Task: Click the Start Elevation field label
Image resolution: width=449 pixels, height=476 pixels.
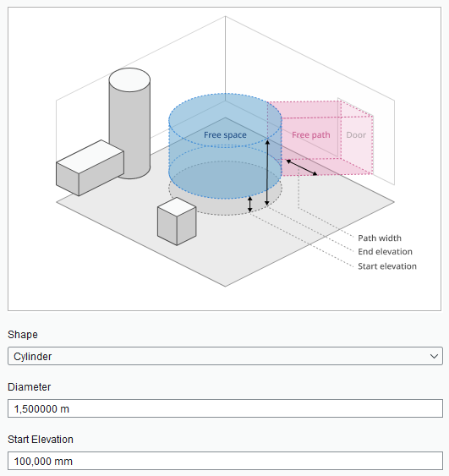Action: [41, 440]
